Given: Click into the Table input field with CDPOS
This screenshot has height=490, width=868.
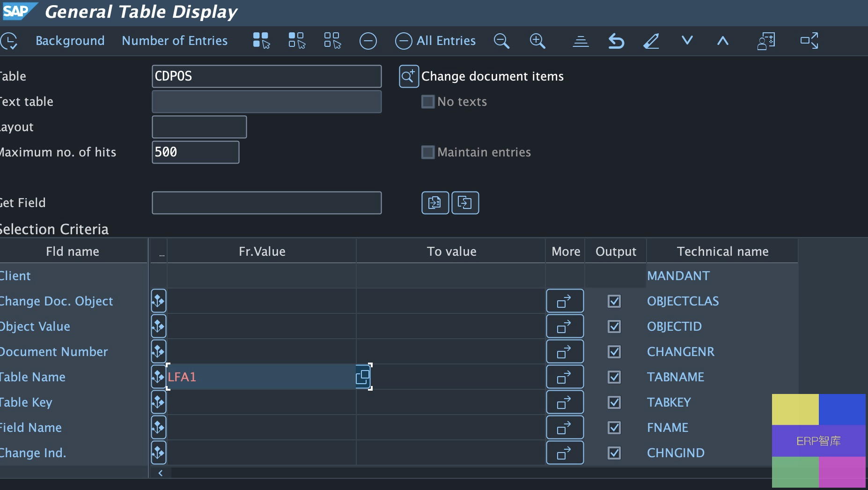Looking at the screenshot, I should click(266, 76).
